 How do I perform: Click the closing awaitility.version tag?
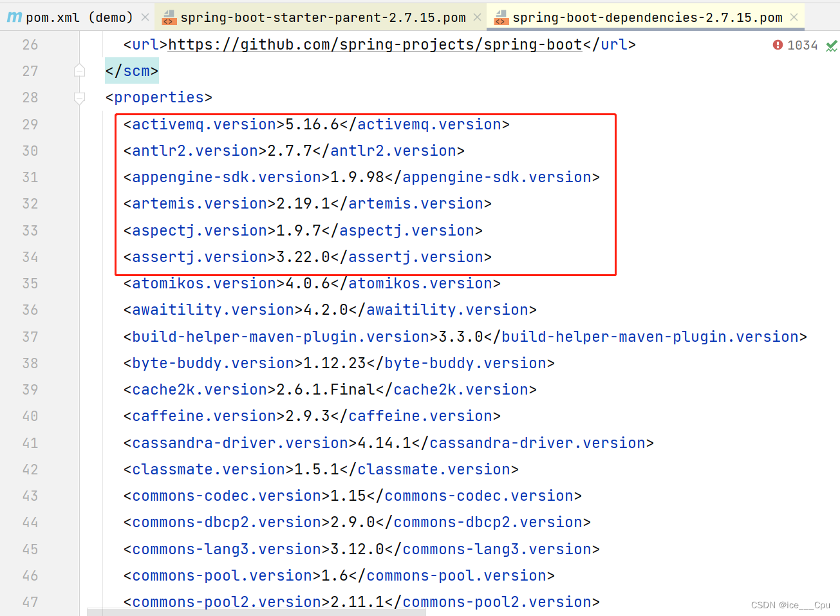pyautogui.click(x=443, y=310)
